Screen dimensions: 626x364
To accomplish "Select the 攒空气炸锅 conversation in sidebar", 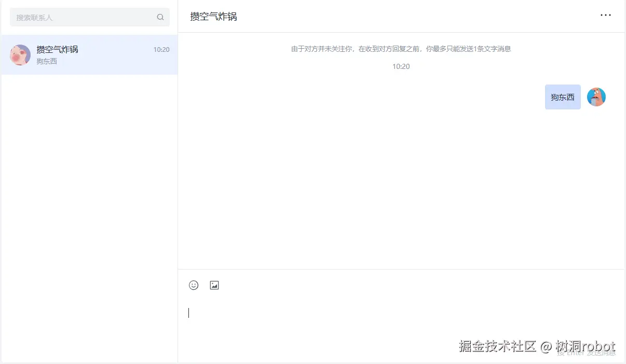I will [x=89, y=55].
